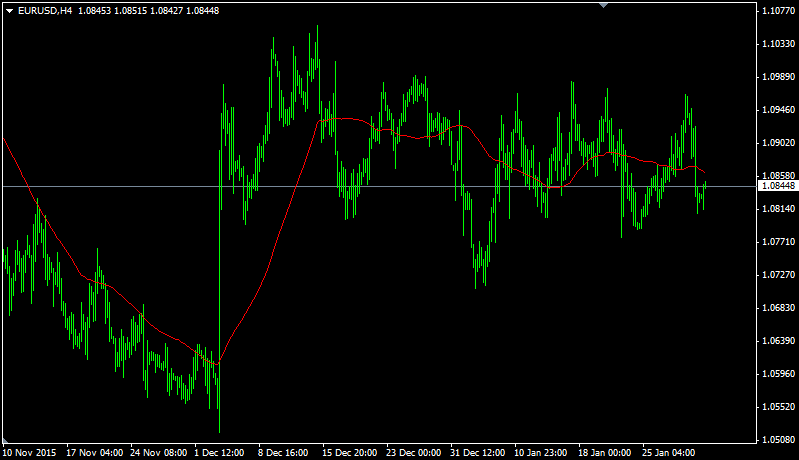
Task: Open the chart menu triangle beside EURUSD,H4
Action: point(9,11)
